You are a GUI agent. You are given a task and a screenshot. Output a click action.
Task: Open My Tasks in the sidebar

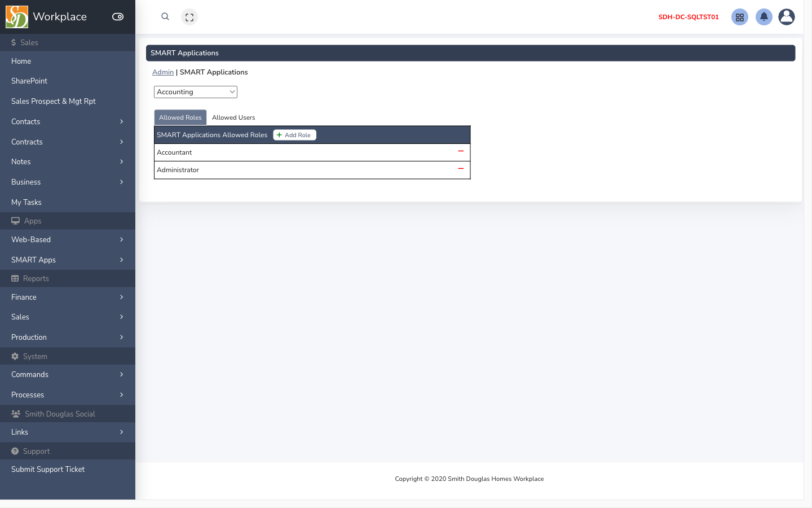[x=68, y=202]
